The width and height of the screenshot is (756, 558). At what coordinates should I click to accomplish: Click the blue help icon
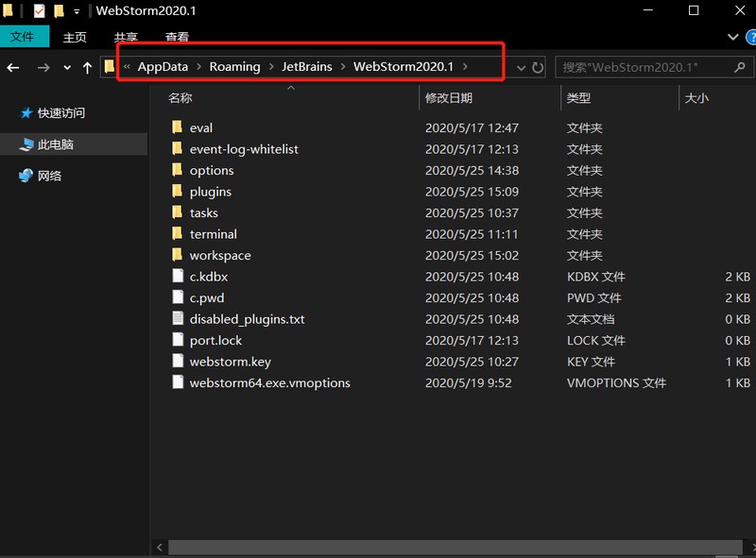pyautogui.click(x=751, y=37)
